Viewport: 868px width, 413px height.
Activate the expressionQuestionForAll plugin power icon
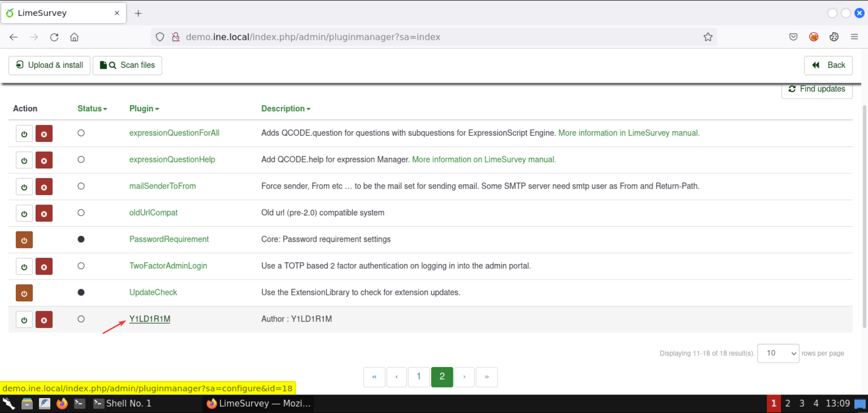pyautogui.click(x=24, y=133)
